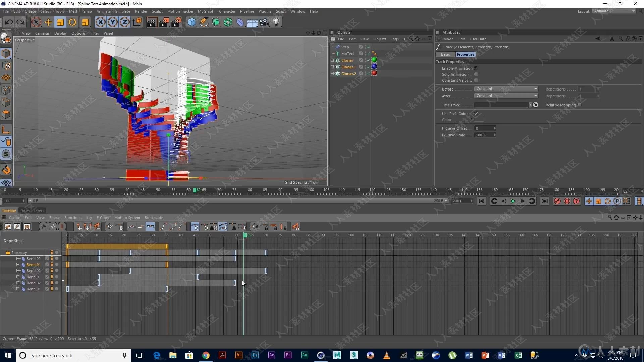This screenshot has width=644, height=362.
Task: Toggle Use Pref. Color checkbox
Action: pos(476,114)
